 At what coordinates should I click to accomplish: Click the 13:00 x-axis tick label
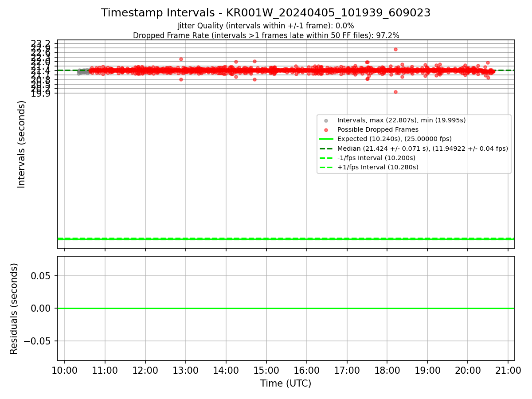[186, 370]
